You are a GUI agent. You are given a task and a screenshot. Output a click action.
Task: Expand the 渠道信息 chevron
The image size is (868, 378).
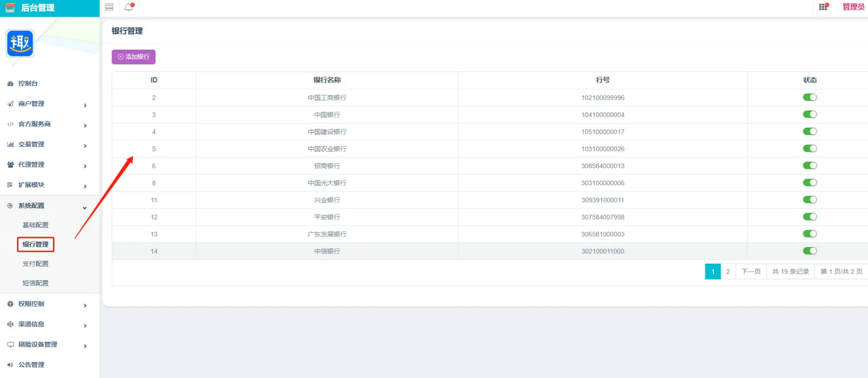click(85, 326)
